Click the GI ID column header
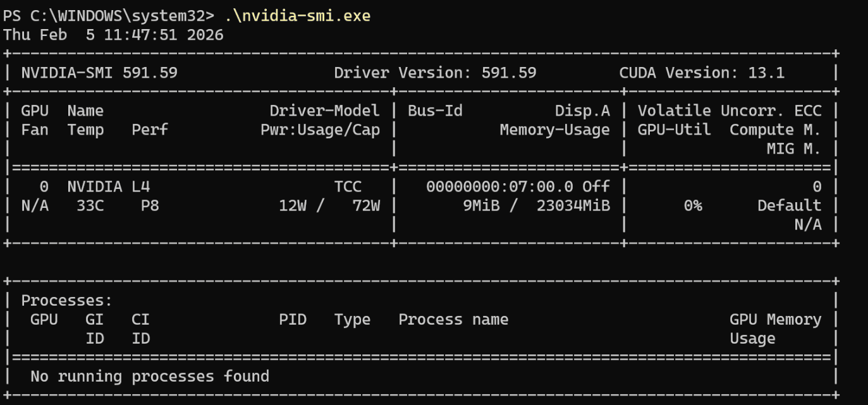The height and width of the screenshot is (405, 868). click(x=95, y=329)
